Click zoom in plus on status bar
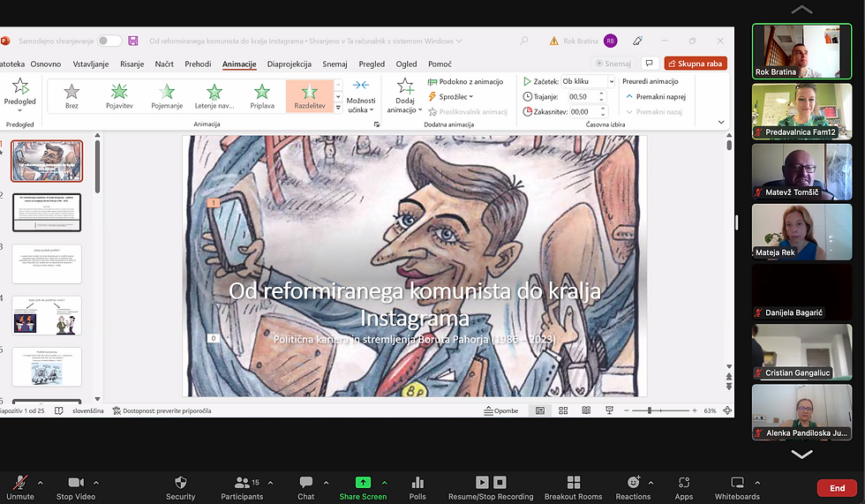Screen dimensions: 865x504 (x=695, y=410)
